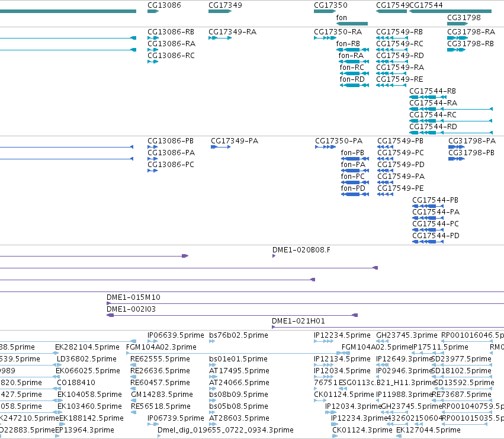Select the AT17495.5prime EST label
The width and height of the screenshot is (504, 439).
239,371
